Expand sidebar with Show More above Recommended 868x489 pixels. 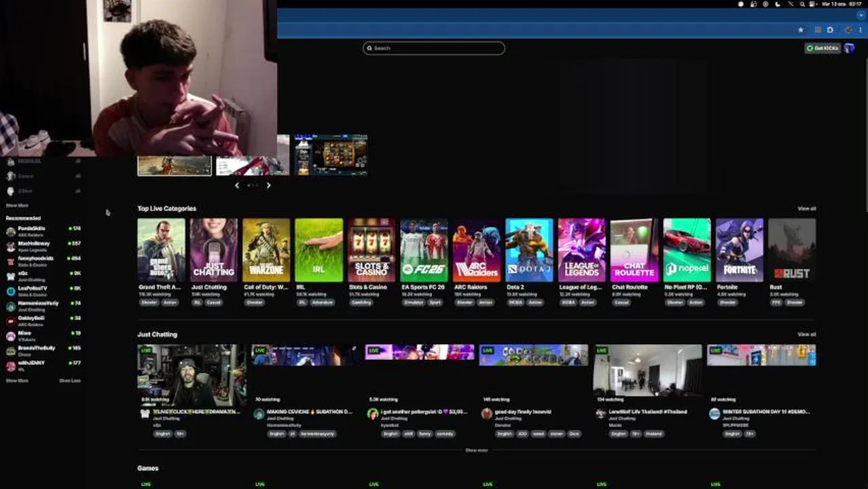[17, 205]
